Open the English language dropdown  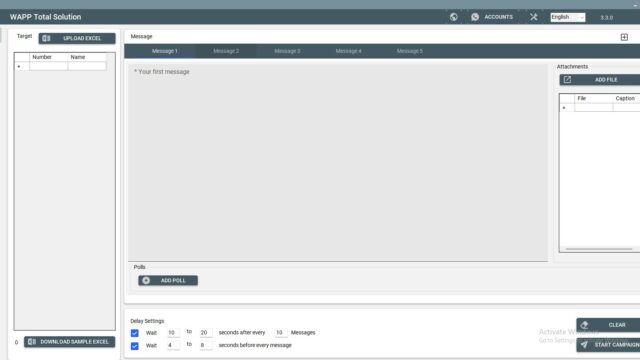(x=567, y=17)
